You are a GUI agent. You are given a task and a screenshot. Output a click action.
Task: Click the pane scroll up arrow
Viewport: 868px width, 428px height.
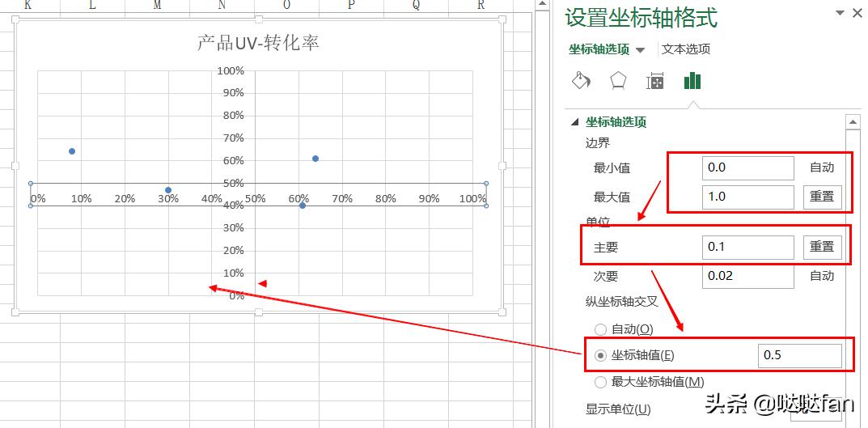853,122
